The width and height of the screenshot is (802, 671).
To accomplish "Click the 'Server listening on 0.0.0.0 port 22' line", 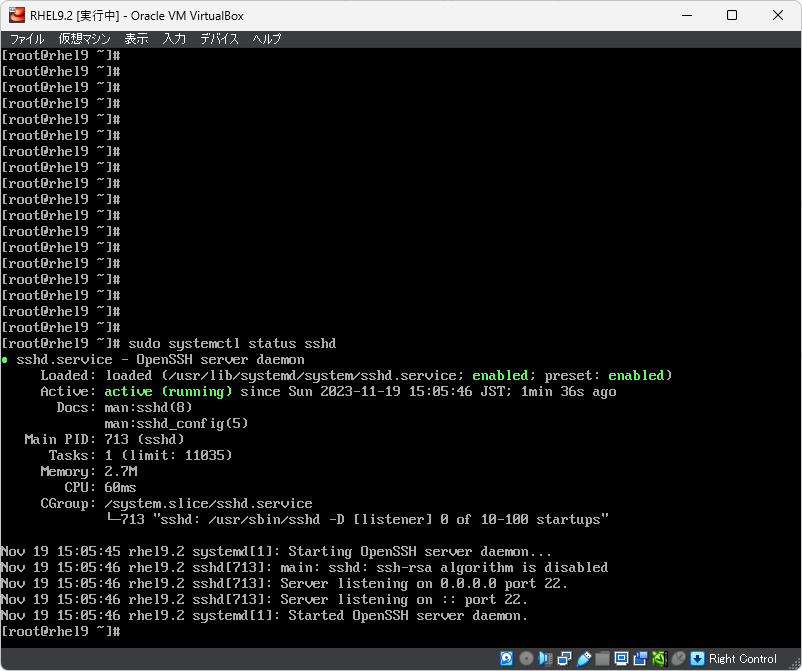I will coord(284,583).
